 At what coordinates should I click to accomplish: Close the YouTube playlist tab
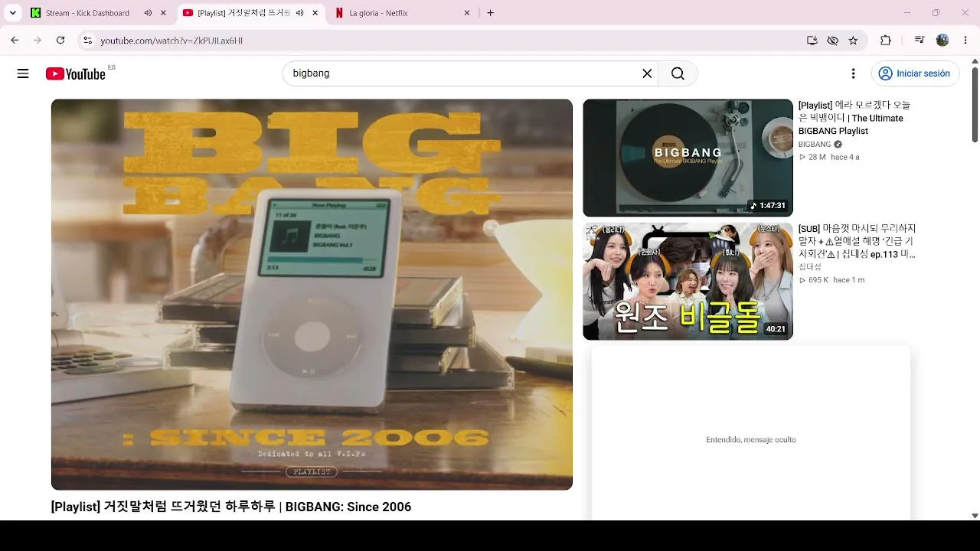[x=315, y=13]
